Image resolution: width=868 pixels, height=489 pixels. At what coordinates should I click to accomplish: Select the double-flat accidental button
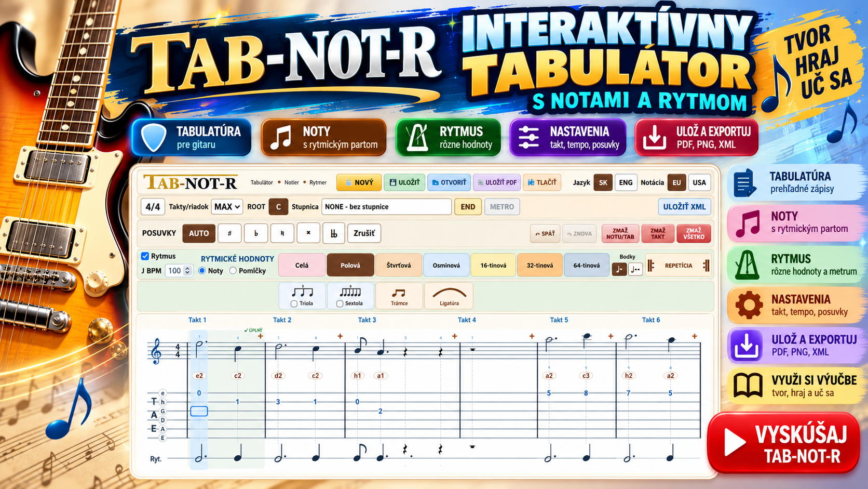click(334, 233)
